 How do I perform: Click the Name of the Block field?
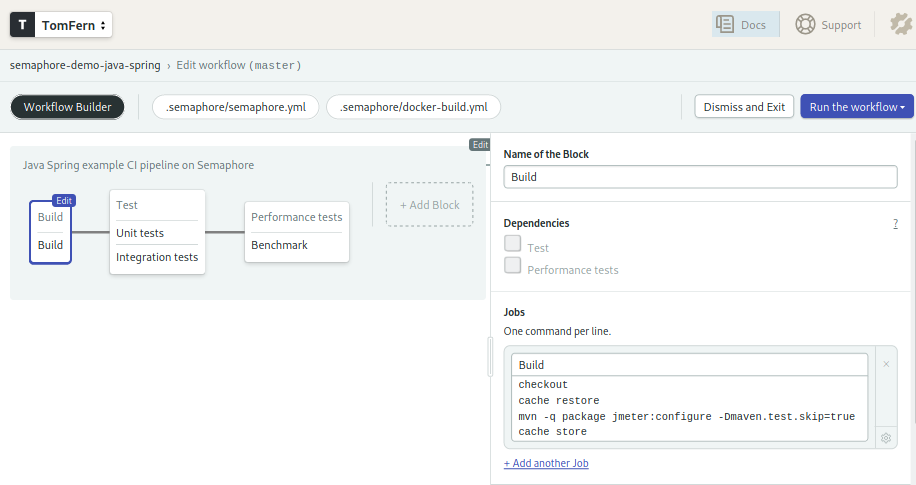point(700,177)
